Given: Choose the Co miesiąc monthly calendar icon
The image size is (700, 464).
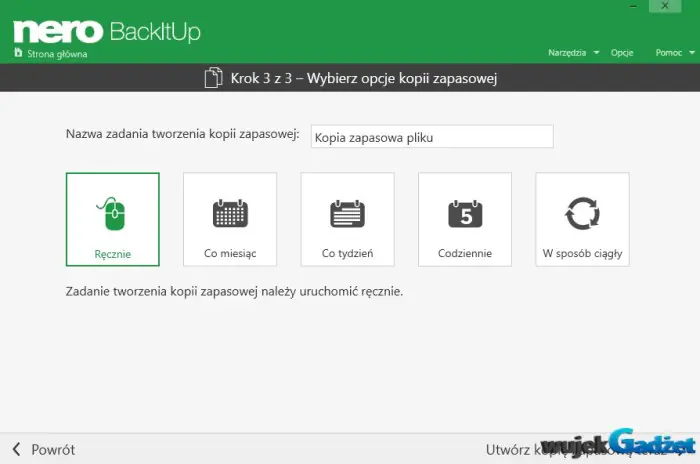Looking at the screenshot, I should [x=230, y=213].
